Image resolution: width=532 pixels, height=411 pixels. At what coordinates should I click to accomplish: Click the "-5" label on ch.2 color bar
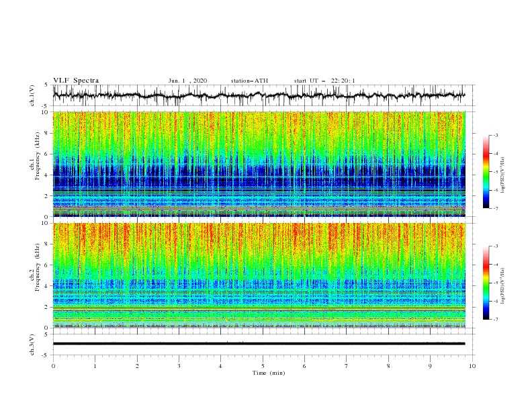point(495,283)
